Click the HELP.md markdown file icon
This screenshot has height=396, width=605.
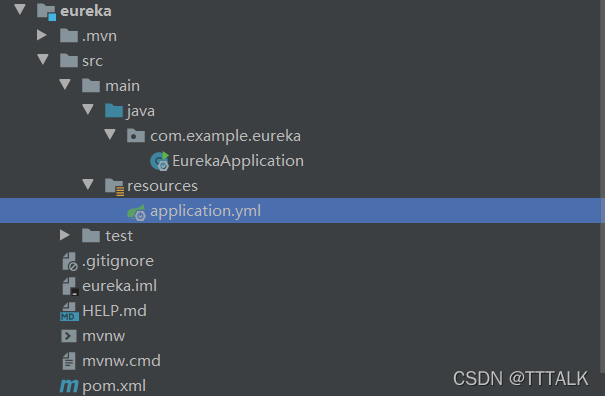(69, 311)
